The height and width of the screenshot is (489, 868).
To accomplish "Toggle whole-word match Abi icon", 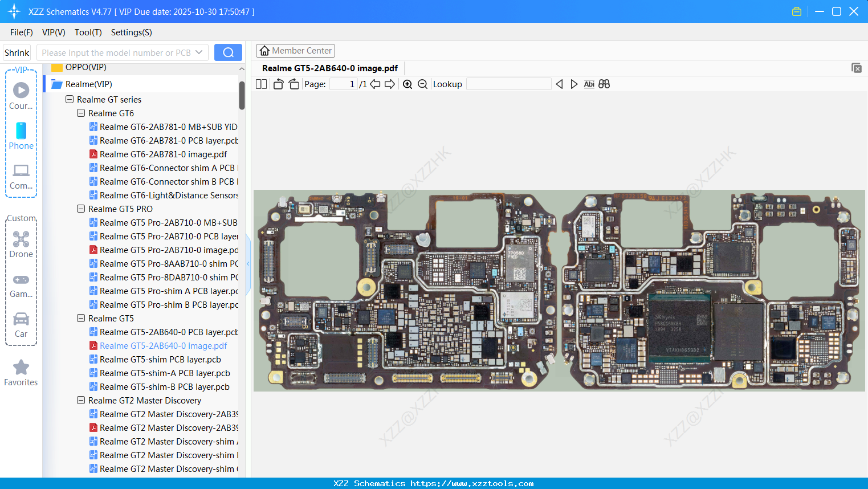I will [x=589, y=84].
